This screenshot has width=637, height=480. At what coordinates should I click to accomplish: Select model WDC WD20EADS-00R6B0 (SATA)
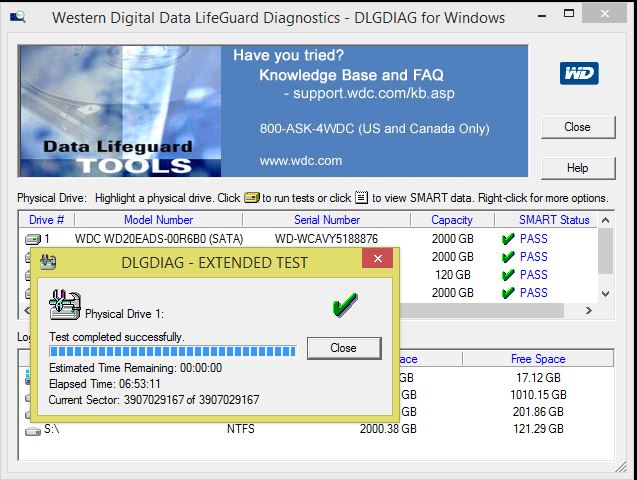pyautogui.click(x=159, y=239)
